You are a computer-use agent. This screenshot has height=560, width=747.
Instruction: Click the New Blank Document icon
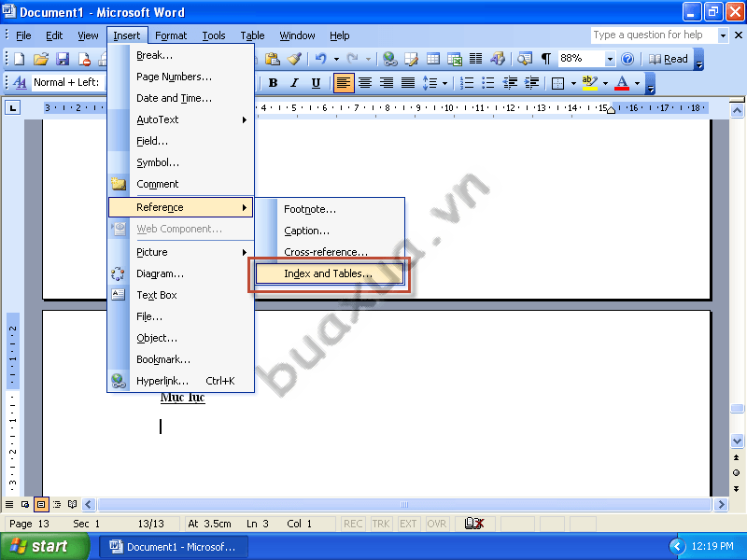[x=20, y=59]
